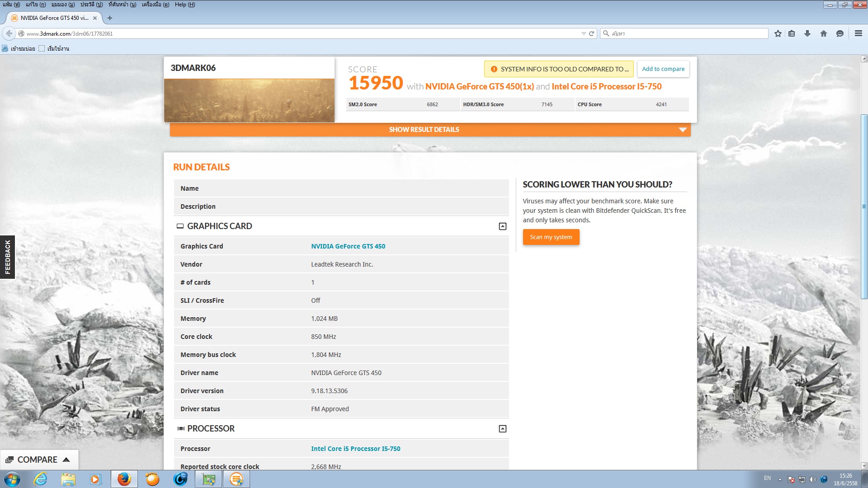Click the page reload icon
This screenshot has width=868, height=488.
point(591,33)
